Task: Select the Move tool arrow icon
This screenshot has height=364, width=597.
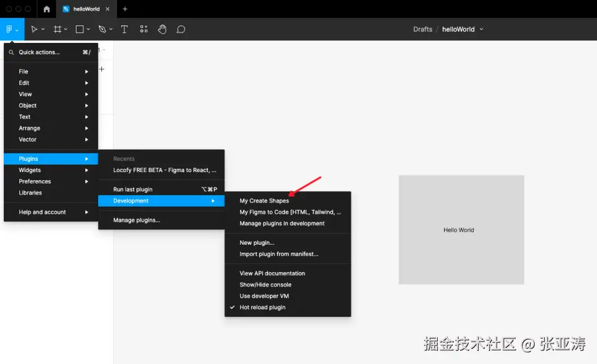Action: pos(34,29)
